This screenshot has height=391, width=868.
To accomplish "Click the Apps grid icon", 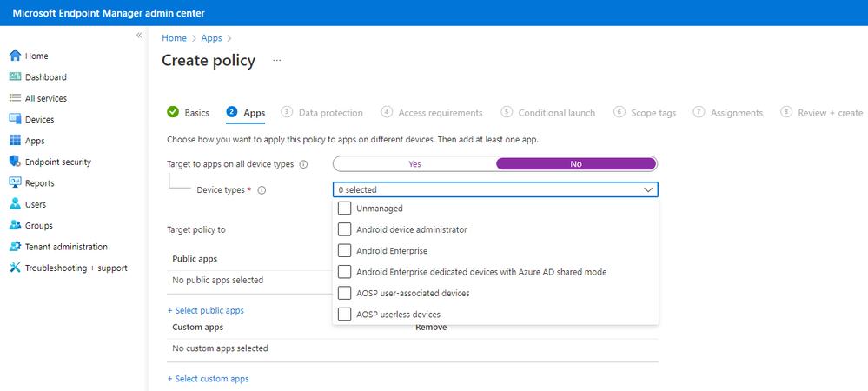I will [16, 141].
